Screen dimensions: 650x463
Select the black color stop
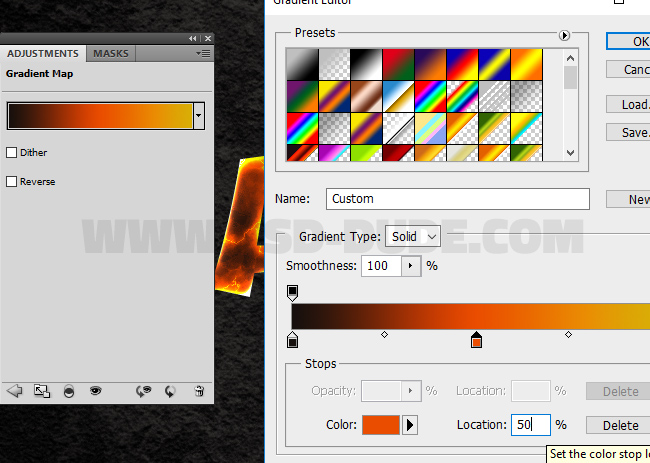pyautogui.click(x=292, y=339)
